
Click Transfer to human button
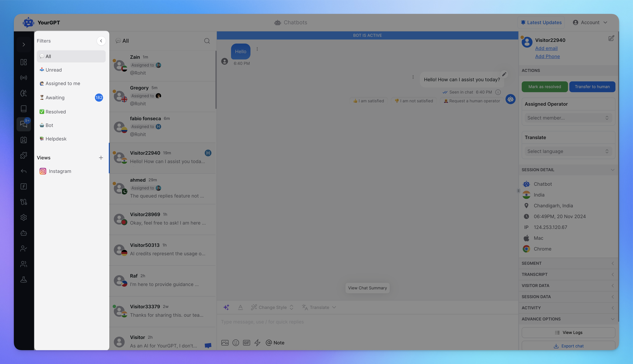pos(592,87)
